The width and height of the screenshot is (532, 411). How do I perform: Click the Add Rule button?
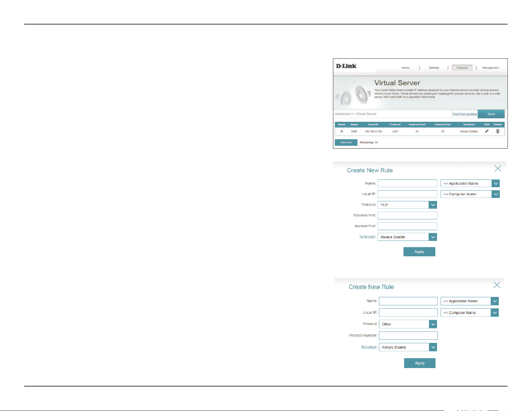pyautogui.click(x=346, y=142)
